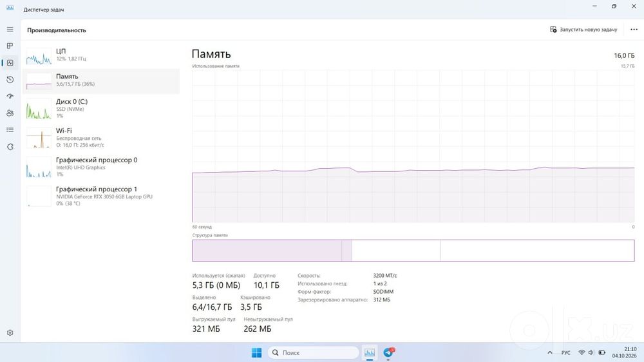
Task: Click the taskbar Поиск search box
Action: click(x=314, y=352)
